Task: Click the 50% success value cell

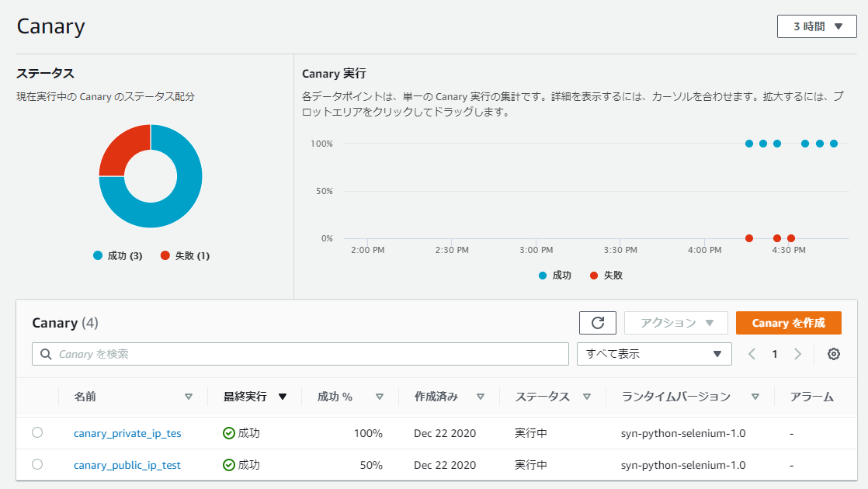Action: click(x=371, y=466)
